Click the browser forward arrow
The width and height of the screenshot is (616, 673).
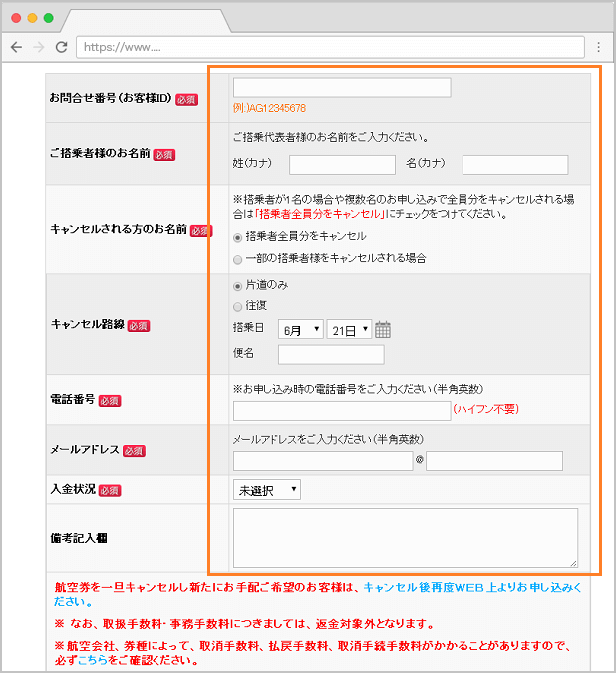(39, 47)
